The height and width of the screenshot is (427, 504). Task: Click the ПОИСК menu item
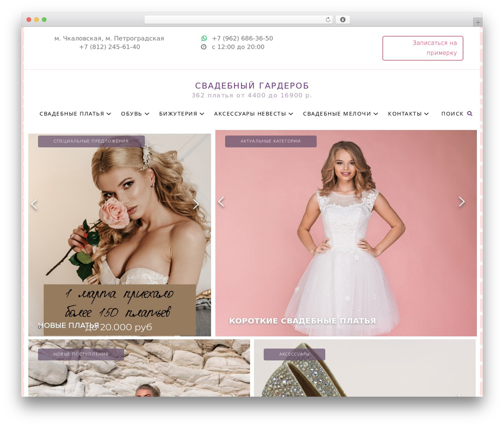[x=452, y=114]
